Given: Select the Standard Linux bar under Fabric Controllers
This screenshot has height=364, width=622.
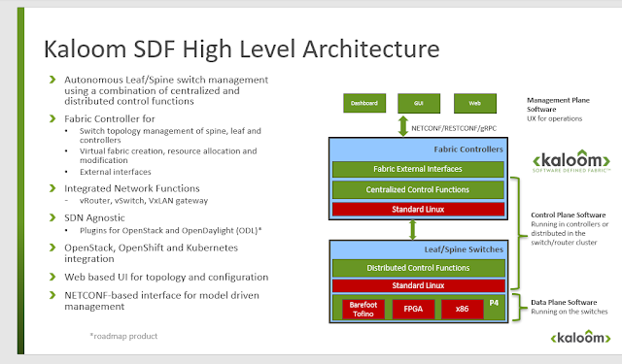Looking at the screenshot, I should click(x=418, y=209).
